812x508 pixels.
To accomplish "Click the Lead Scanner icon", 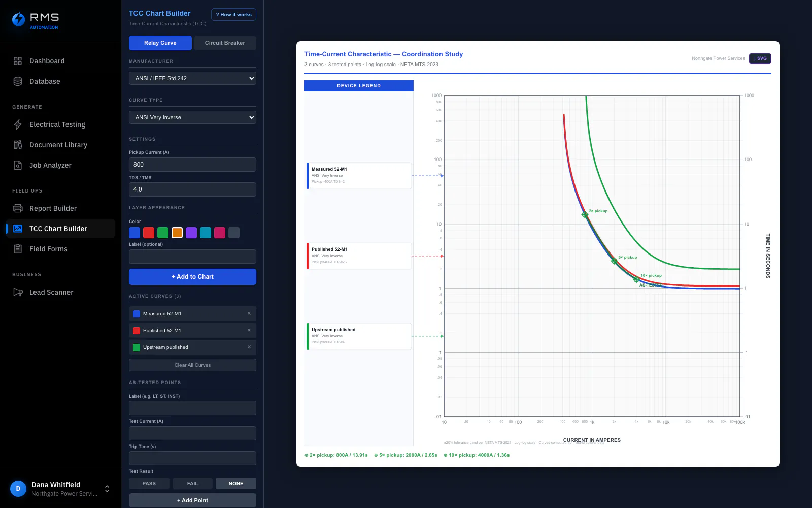I will click(18, 292).
